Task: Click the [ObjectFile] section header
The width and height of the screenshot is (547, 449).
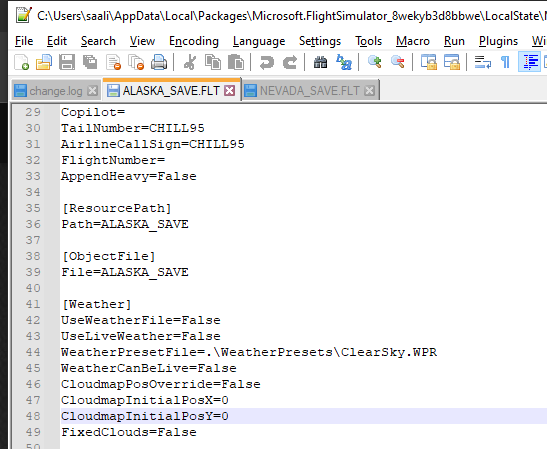Action: tap(108, 256)
